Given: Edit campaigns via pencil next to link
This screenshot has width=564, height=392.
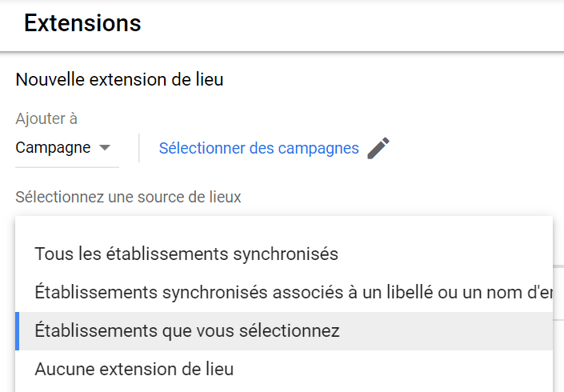Looking at the screenshot, I should coord(378,148).
